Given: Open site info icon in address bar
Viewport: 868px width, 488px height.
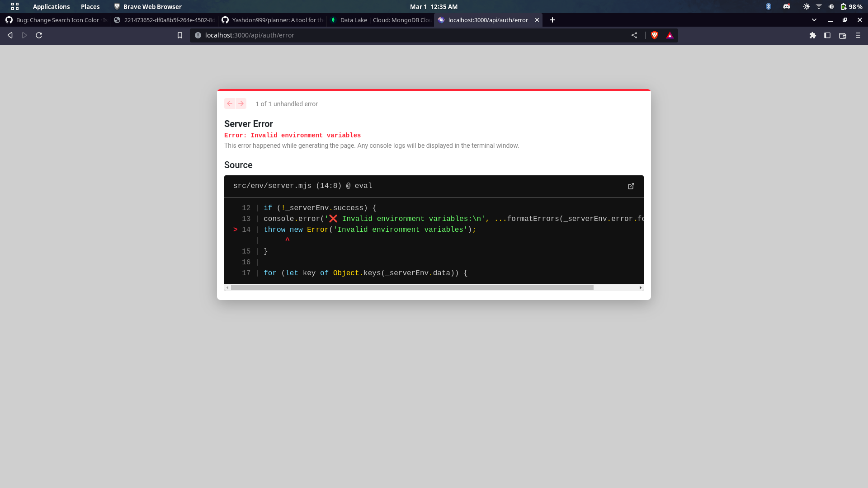Looking at the screenshot, I should coord(198,35).
